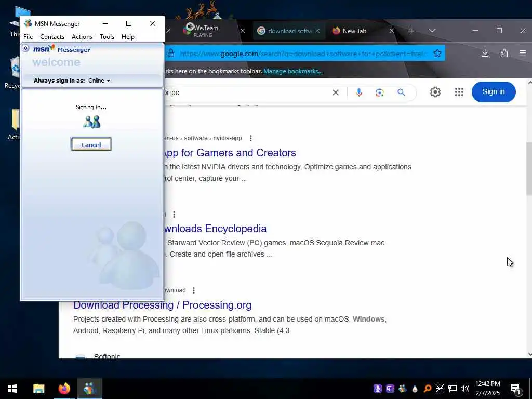Start Google voice search microphone
Image resolution: width=532 pixels, height=399 pixels.
[359, 92]
